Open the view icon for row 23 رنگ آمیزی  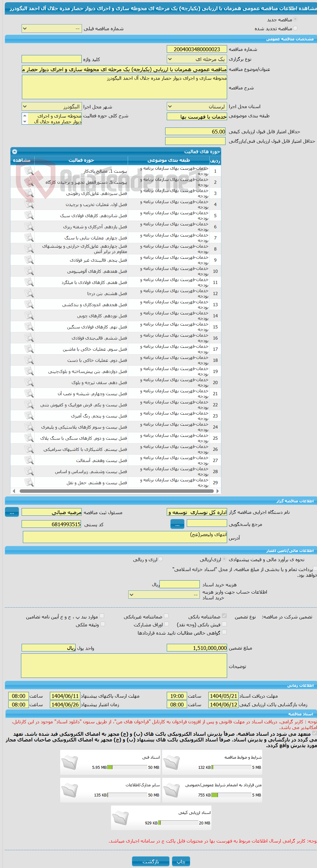point(29,416)
